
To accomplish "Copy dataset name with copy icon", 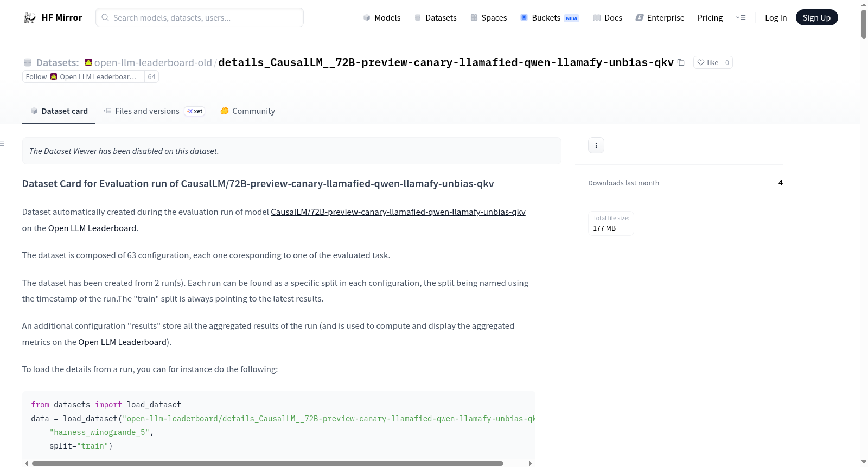I will [x=681, y=62].
